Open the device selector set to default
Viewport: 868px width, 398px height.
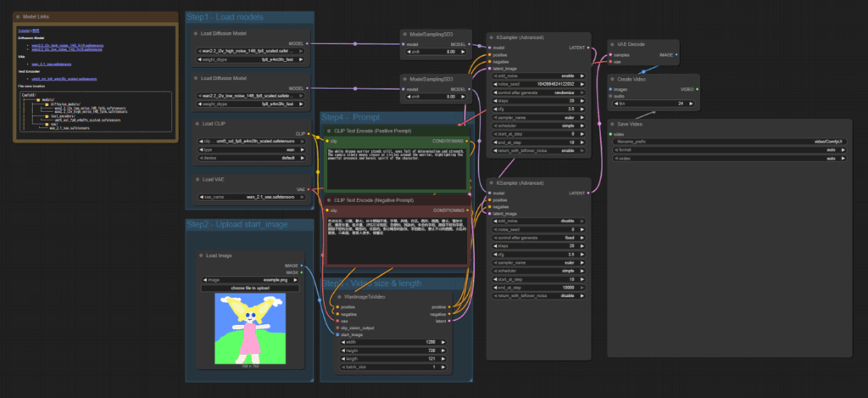coord(251,158)
